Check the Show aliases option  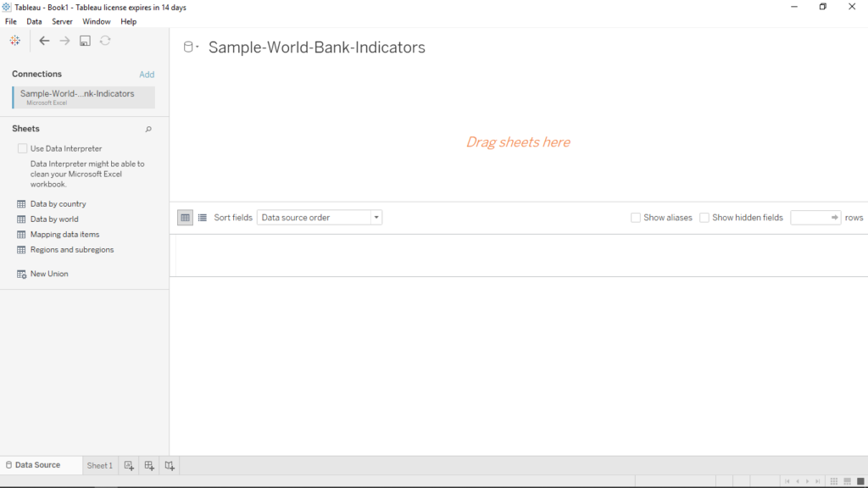click(x=636, y=218)
